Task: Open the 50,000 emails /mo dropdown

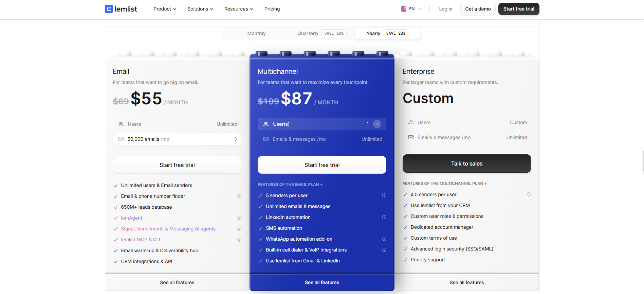Action: click(177, 139)
